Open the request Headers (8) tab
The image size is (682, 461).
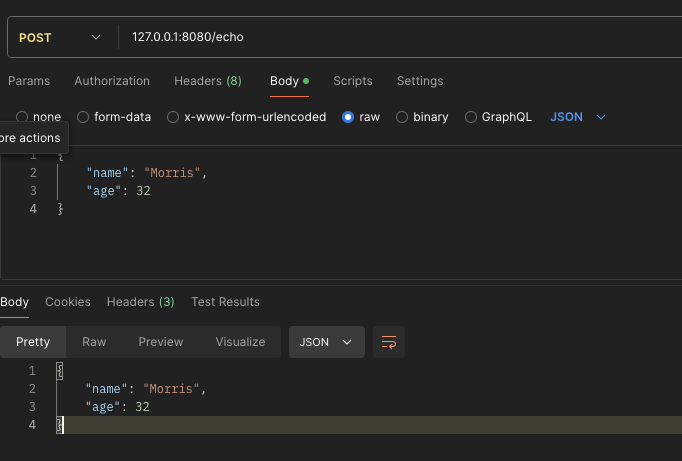208,81
